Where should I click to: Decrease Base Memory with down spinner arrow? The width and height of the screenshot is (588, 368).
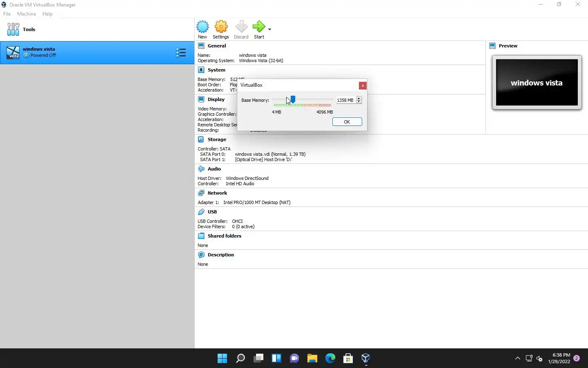359,101
